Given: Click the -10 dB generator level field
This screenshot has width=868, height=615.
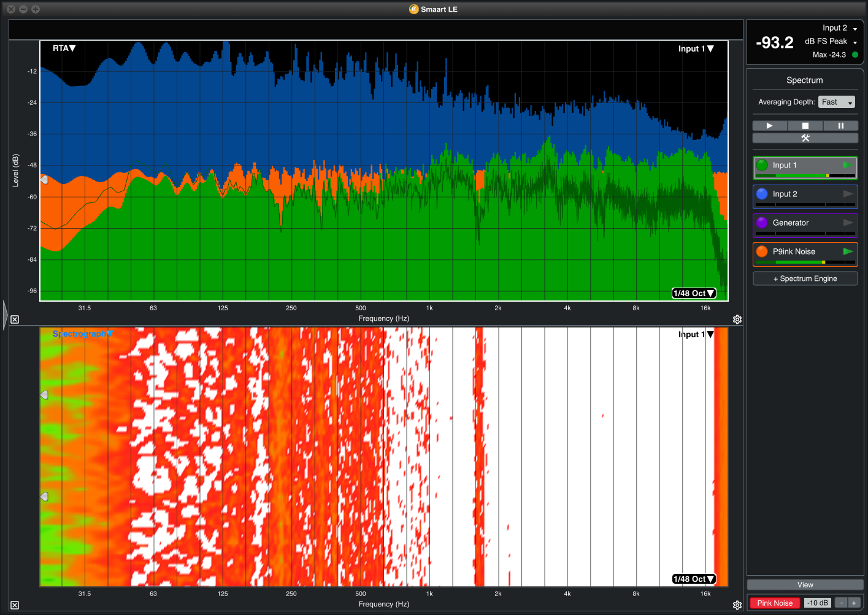Looking at the screenshot, I should click(x=818, y=603).
